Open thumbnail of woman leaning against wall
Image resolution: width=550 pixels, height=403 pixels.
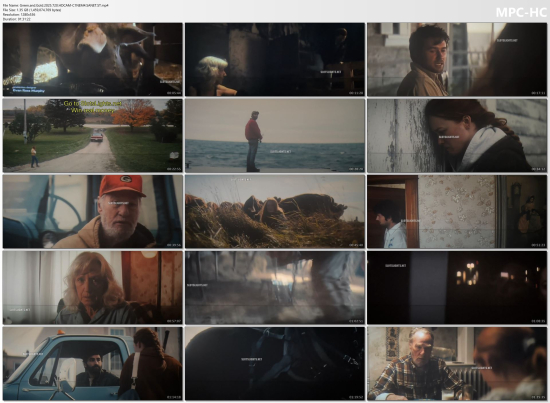(x=457, y=135)
